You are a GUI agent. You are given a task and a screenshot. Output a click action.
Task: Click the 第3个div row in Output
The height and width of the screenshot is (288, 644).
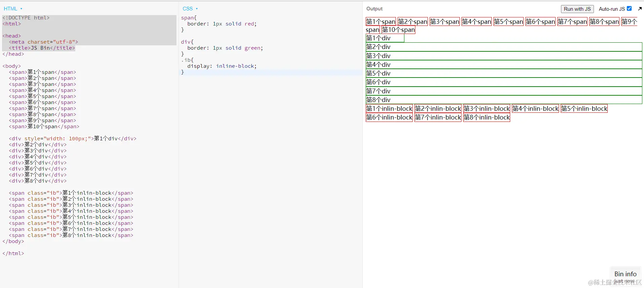[x=504, y=56]
